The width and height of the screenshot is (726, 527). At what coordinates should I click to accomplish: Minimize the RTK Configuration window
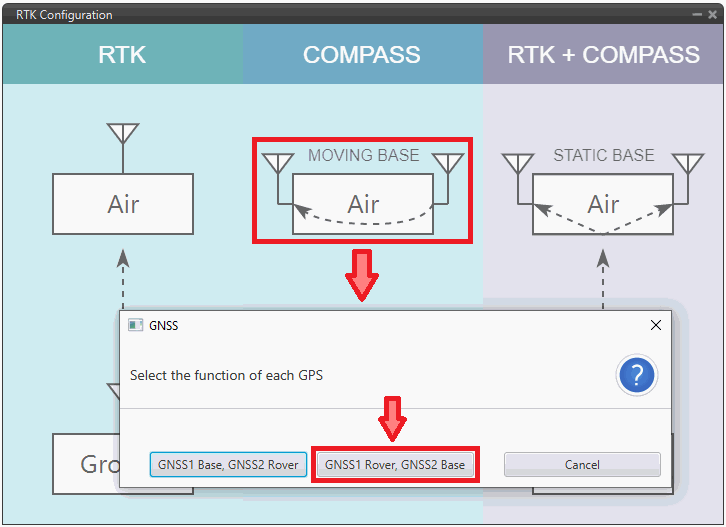(697, 15)
